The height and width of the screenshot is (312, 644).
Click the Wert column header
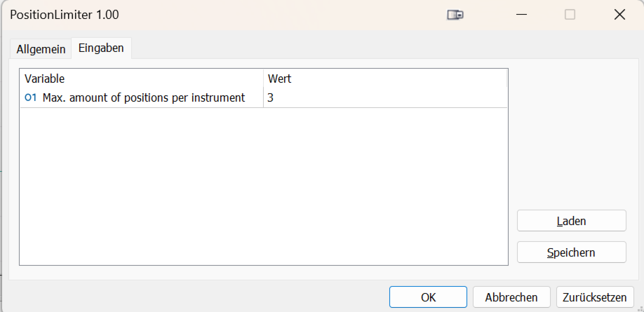click(x=384, y=79)
